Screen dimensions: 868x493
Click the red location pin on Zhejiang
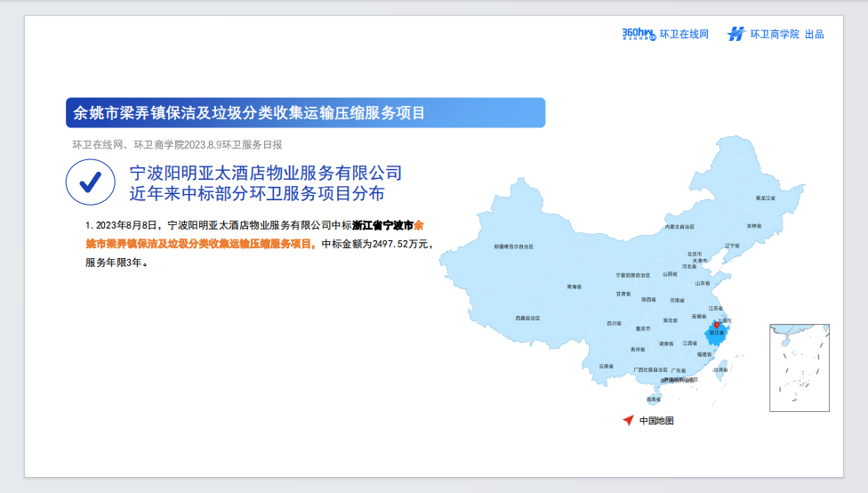(716, 325)
